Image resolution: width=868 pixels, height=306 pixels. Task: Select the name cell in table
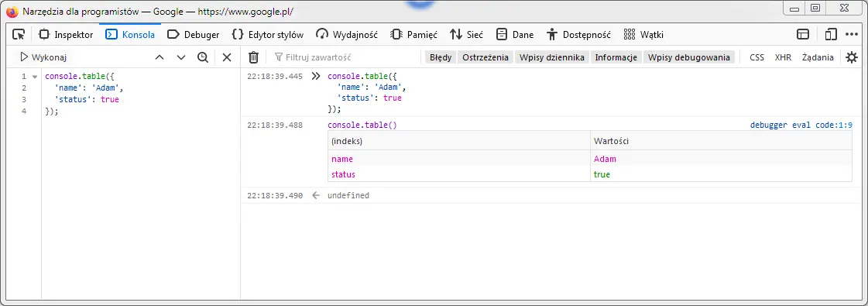[459, 159]
